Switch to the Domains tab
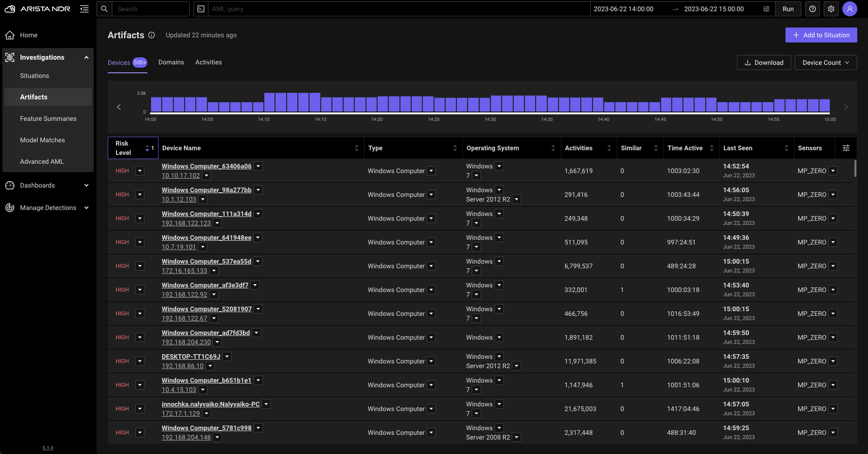The height and width of the screenshot is (454, 868). [x=171, y=62]
